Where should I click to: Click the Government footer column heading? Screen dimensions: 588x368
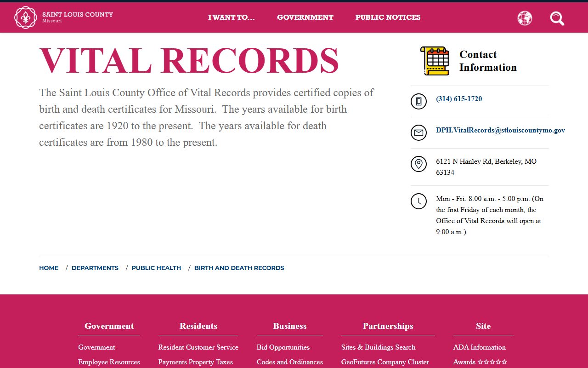[x=109, y=326]
